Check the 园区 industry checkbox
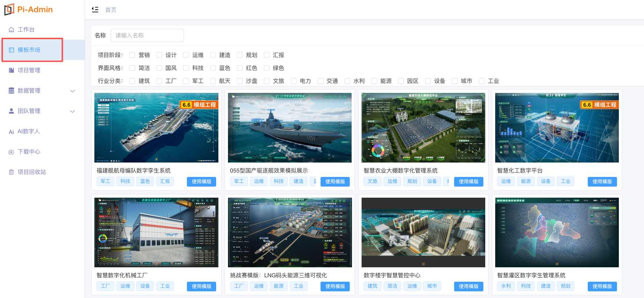Image resolution: width=644 pixels, height=298 pixels. [x=401, y=81]
